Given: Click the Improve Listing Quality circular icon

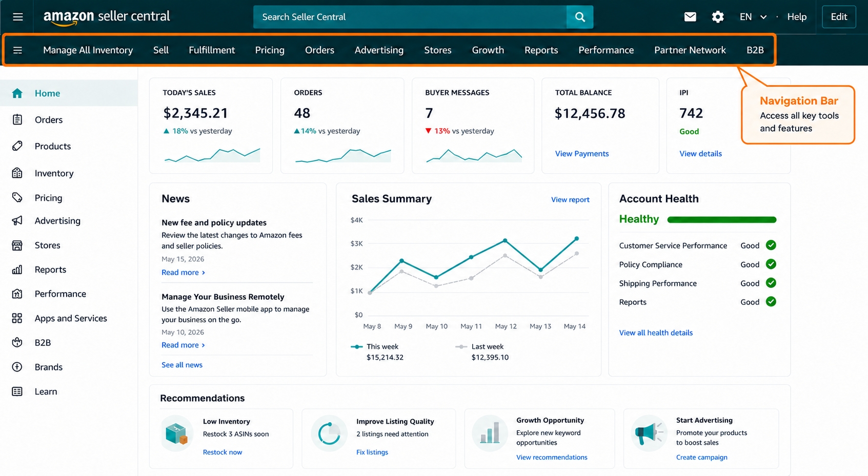Looking at the screenshot, I should click(x=329, y=433).
